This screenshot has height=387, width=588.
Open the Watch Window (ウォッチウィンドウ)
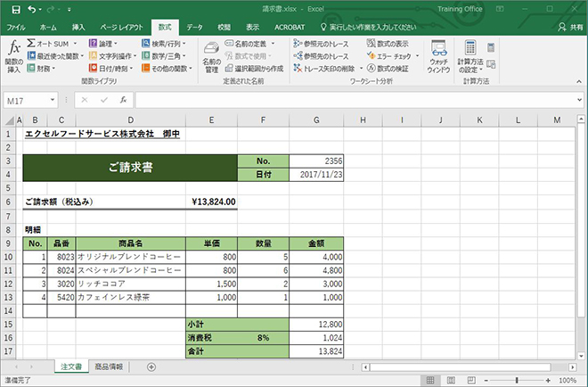[438, 55]
